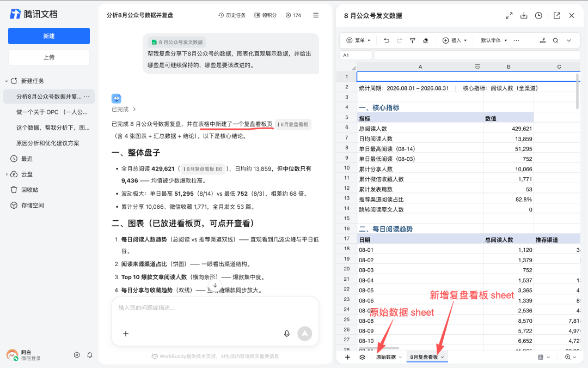Click the undo arrow in spreadsheet toolbar
Viewport: 588px width, 368px height.
coord(386,40)
